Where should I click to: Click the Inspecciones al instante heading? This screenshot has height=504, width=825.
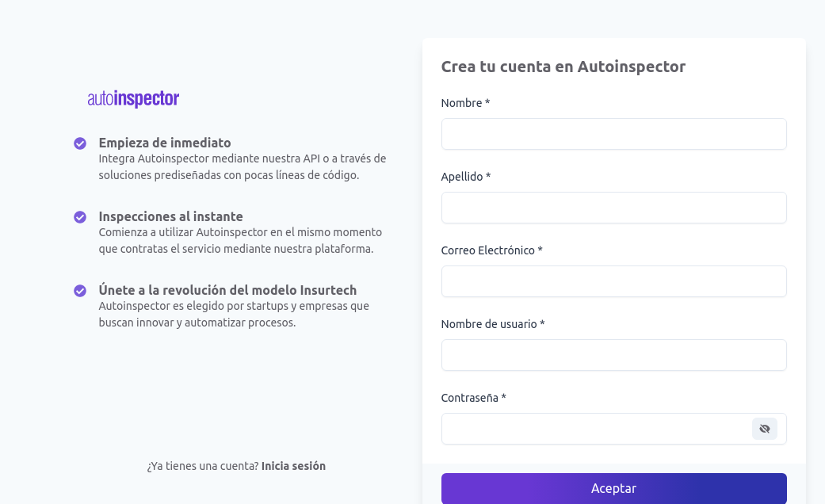click(171, 217)
